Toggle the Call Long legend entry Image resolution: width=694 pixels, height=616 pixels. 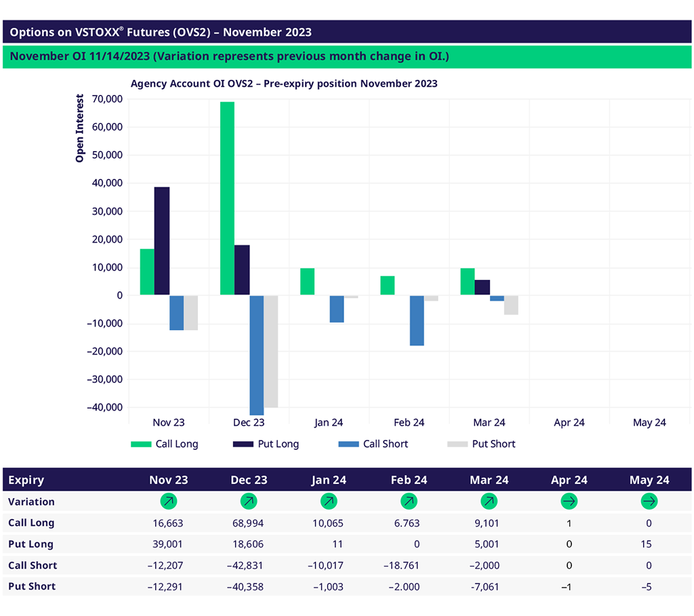click(x=164, y=444)
